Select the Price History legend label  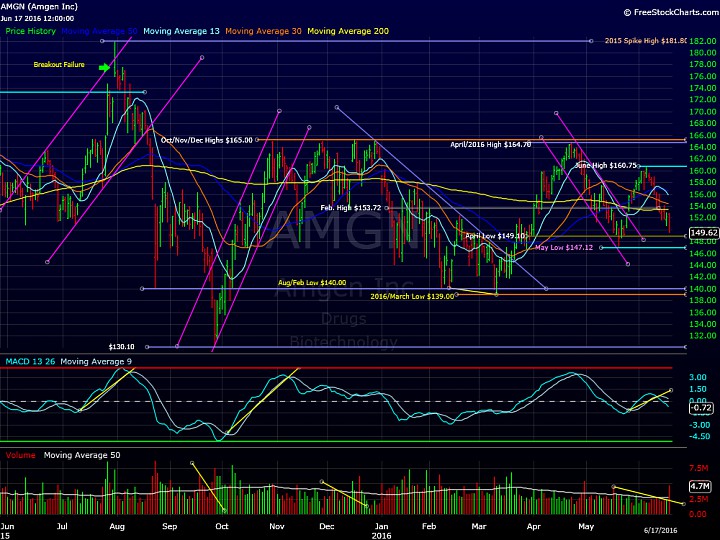click(x=30, y=31)
